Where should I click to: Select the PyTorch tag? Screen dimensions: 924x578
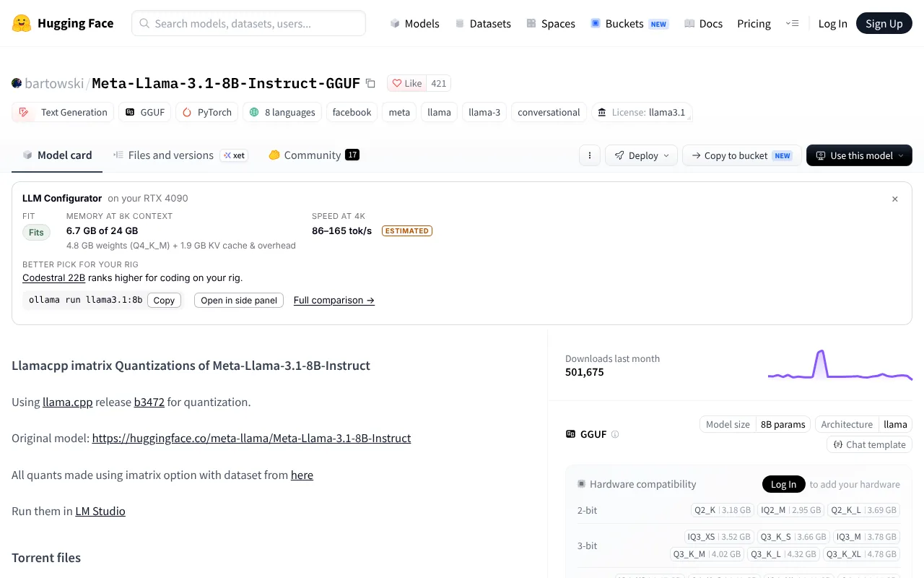207,112
